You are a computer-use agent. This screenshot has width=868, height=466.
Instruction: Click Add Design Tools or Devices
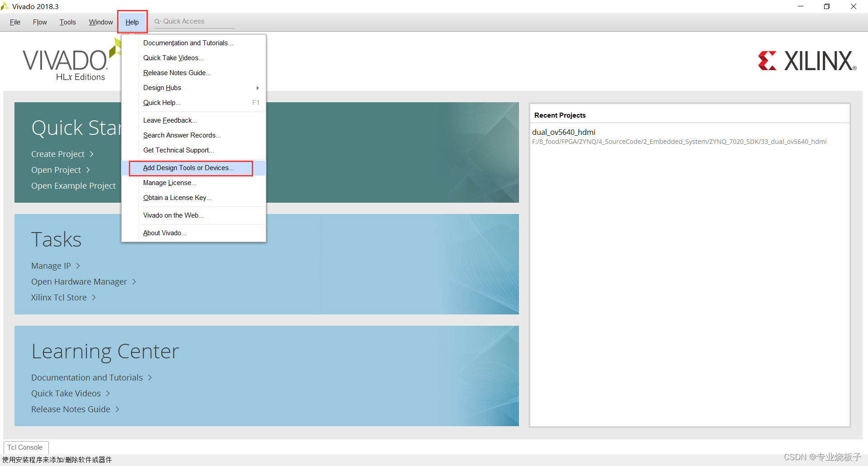(x=193, y=168)
